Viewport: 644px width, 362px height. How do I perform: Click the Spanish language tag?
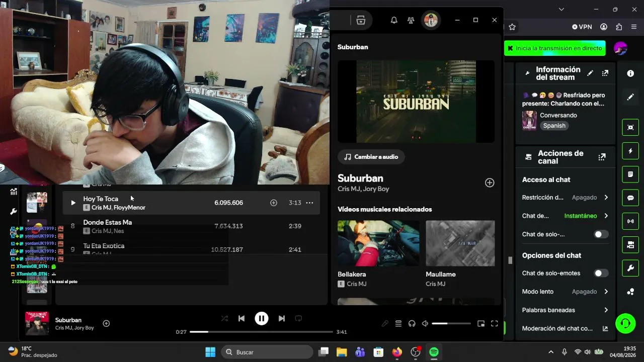click(554, 126)
